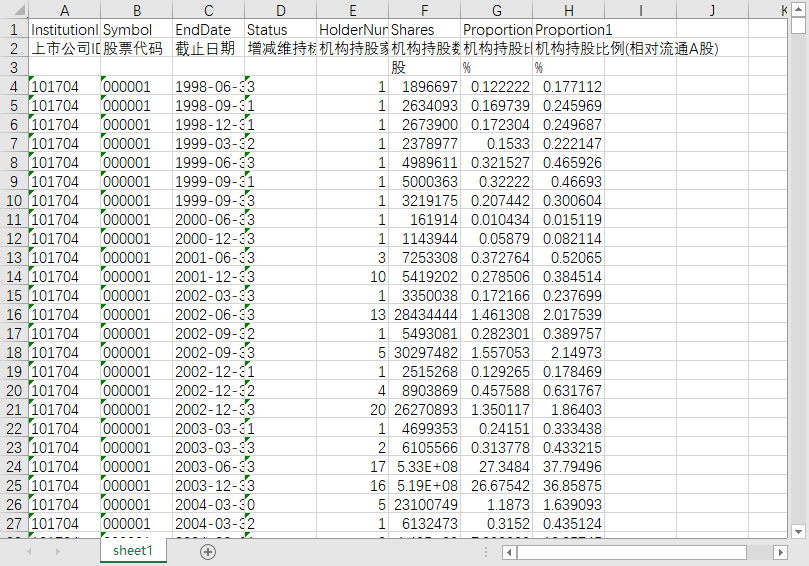This screenshot has width=809, height=566.
Task: Select Proportion1 value 0.178469
Action: click(569, 371)
